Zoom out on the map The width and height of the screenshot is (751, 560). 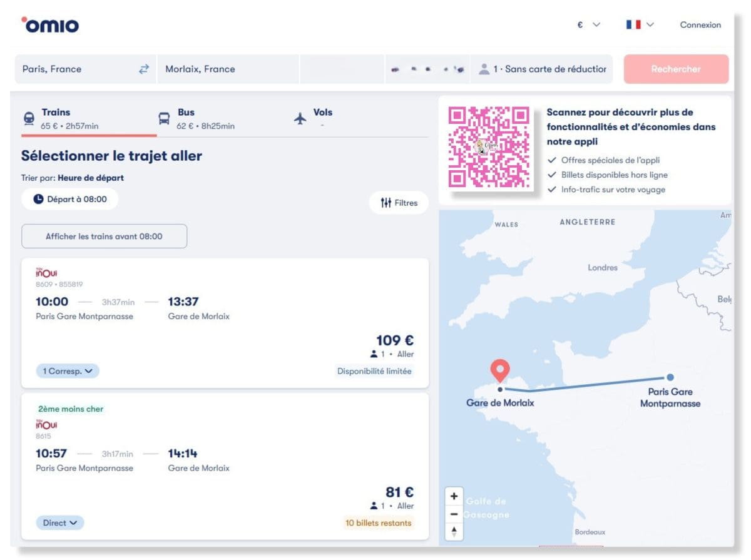tap(454, 514)
